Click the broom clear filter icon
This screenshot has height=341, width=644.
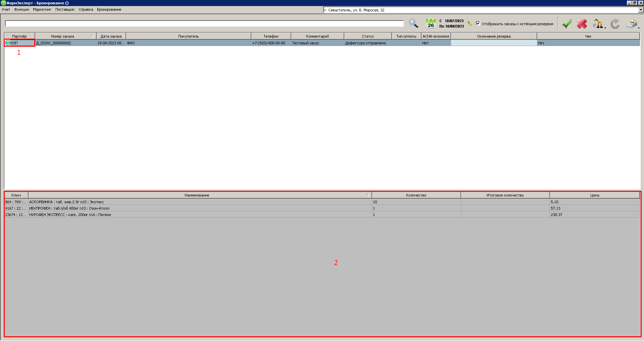[470, 24]
